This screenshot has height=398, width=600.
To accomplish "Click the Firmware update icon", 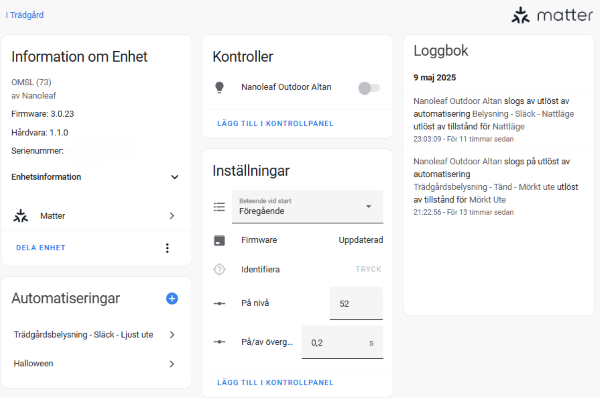I will (219, 240).
